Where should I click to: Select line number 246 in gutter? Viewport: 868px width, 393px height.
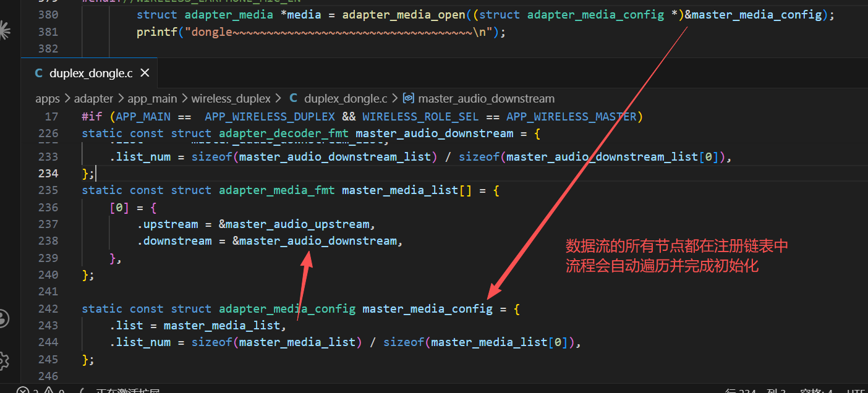point(48,376)
